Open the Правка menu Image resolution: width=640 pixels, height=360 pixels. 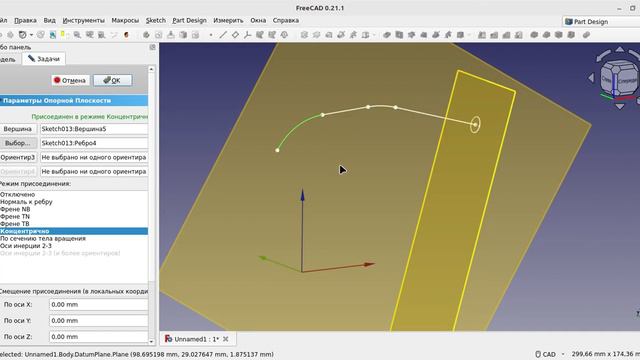25,20
